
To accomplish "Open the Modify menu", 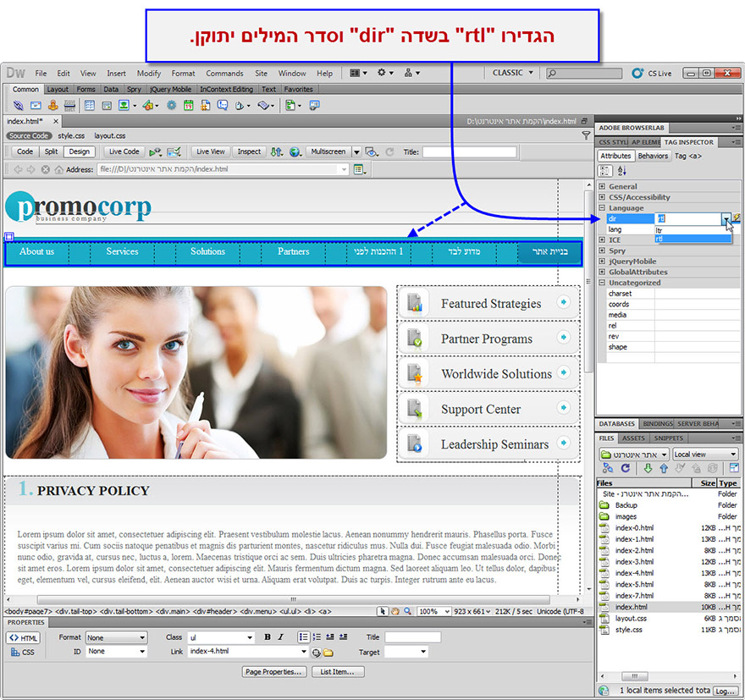I will [149, 73].
